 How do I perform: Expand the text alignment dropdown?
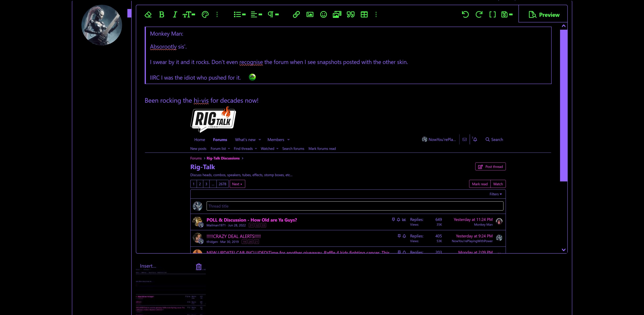256,15
